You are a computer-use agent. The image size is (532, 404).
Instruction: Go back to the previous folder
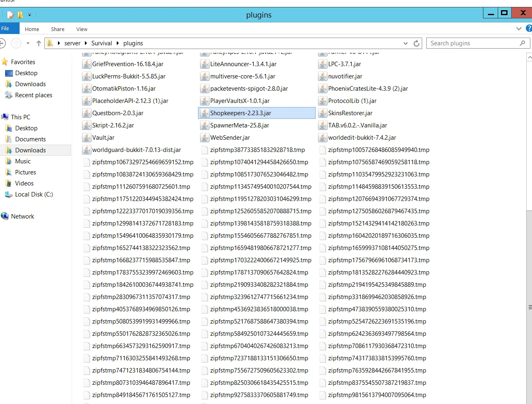pos(2,43)
